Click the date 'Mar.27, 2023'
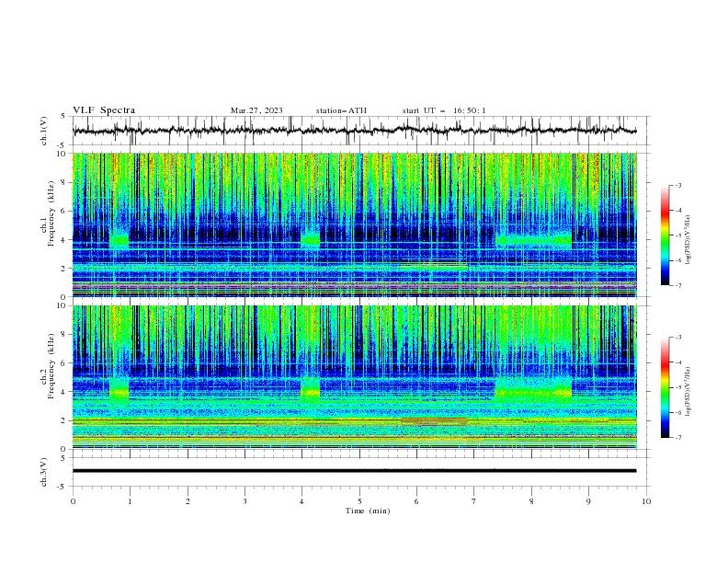The height and width of the screenshot is (563, 728). [x=256, y=110]
